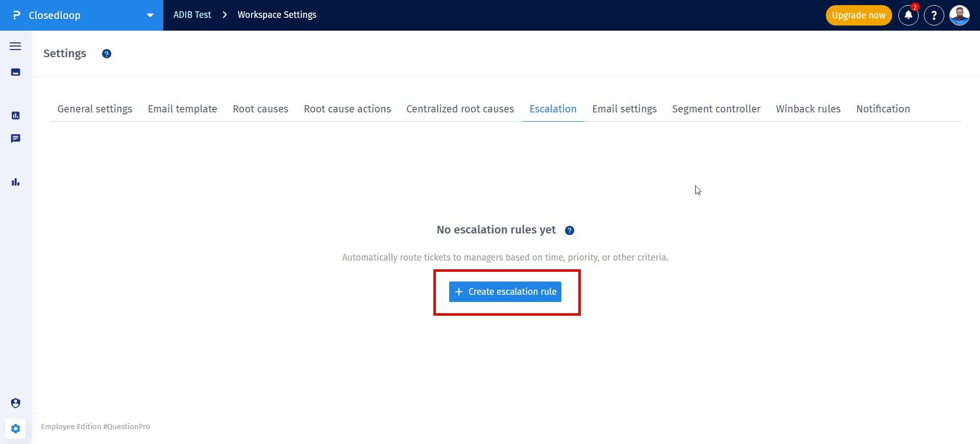Switch to Root cause actions tab

(348, 109)
